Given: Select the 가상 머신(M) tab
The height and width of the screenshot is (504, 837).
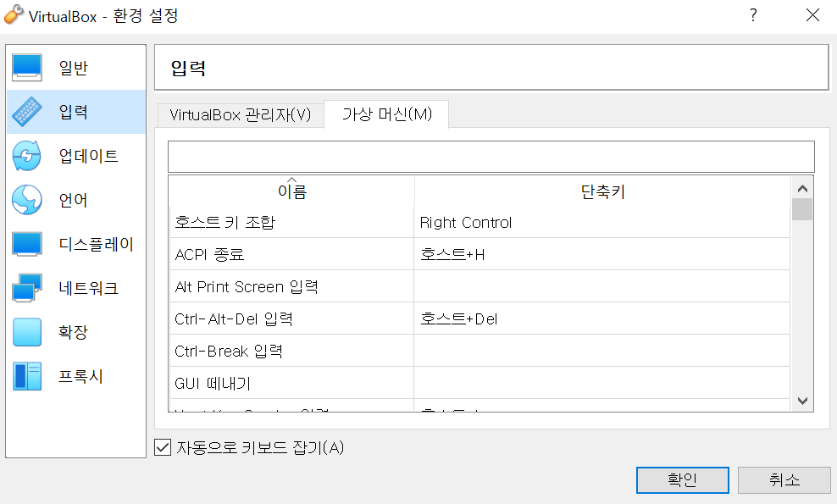Looking at the screenshot, I should tap(386, 114).
